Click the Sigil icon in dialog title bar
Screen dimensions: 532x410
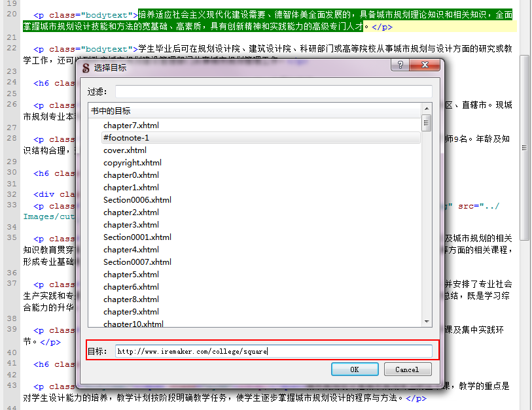pos(86,67)
